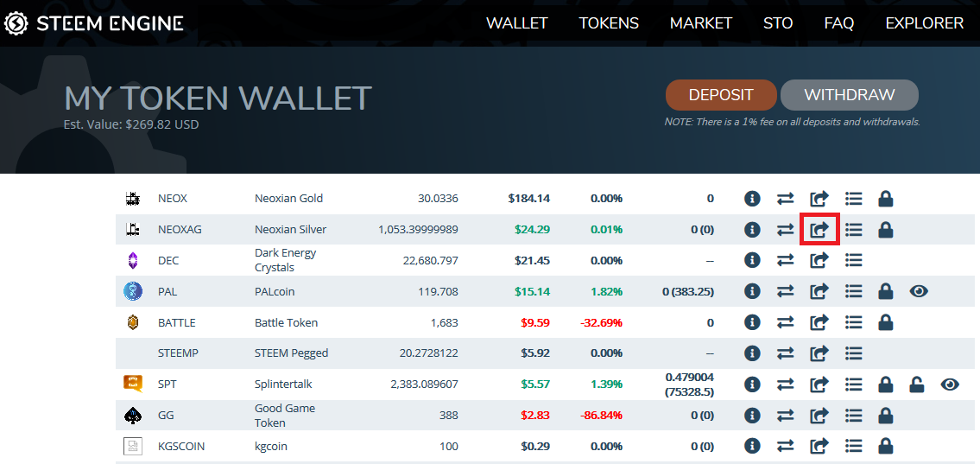980x464 pixels.
Task: Click the GG spade token image
Action: coord(132,416)
